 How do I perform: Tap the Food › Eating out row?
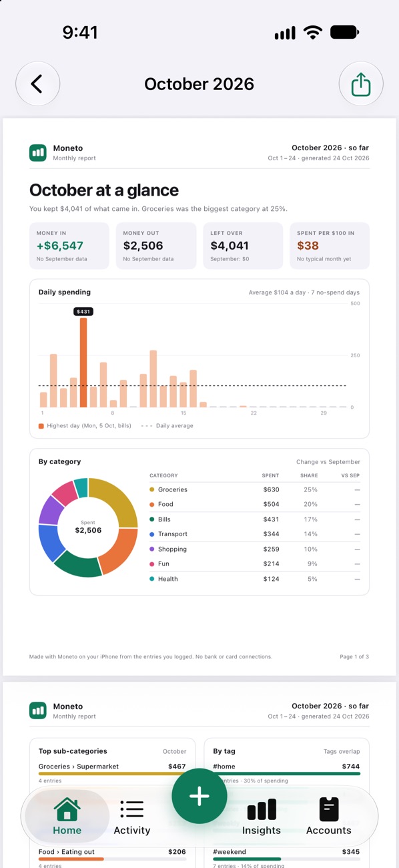pyautogui.click(x=112, y=857)
